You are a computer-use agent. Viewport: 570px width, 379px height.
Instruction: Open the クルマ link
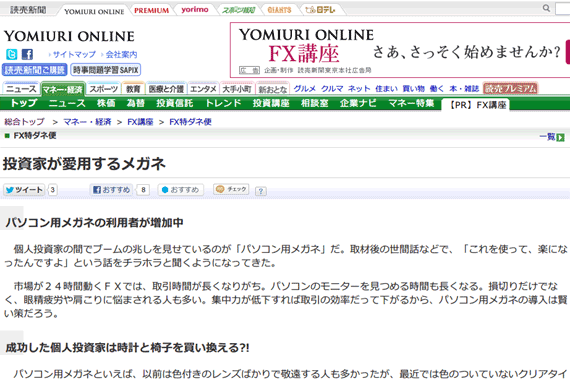(332, 89)
